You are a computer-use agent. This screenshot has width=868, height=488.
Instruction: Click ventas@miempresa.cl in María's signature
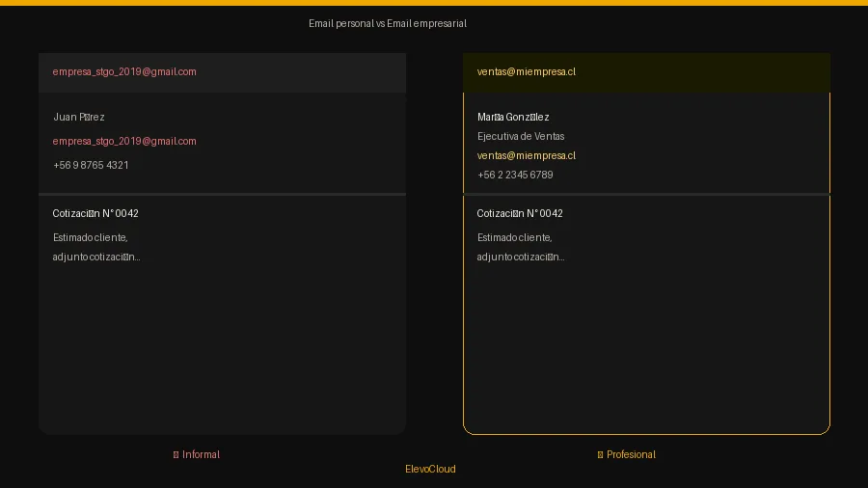tap(527, 156)
